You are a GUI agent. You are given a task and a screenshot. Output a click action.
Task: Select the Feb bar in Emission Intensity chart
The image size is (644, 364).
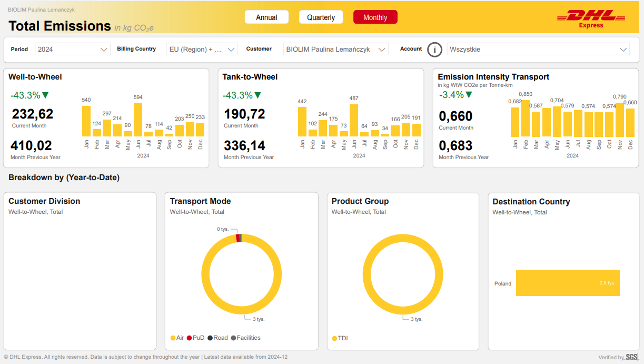click(x=526, y=119)
